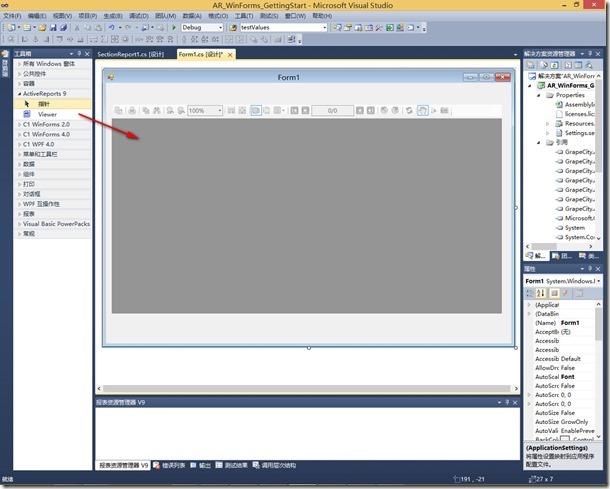Click the Categorized icon in the Properties panel
Viewport: 610px width, 489px height.
(x=529, y=293)
